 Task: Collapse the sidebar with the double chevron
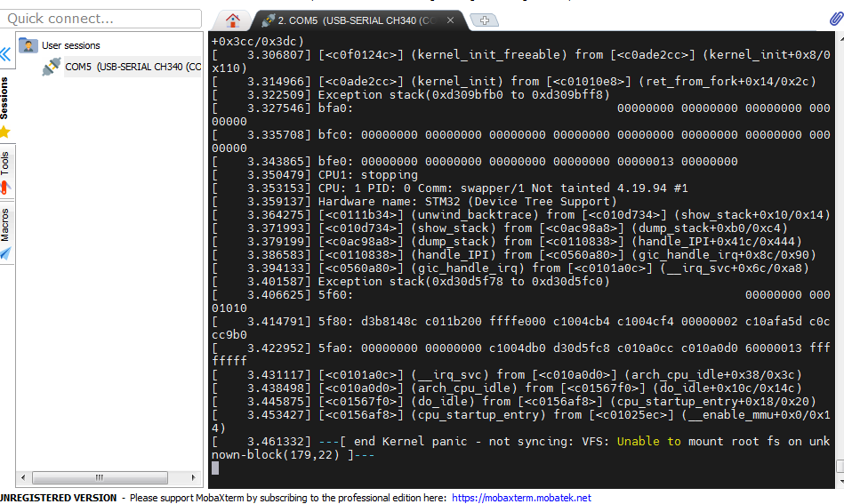point(5,54)
